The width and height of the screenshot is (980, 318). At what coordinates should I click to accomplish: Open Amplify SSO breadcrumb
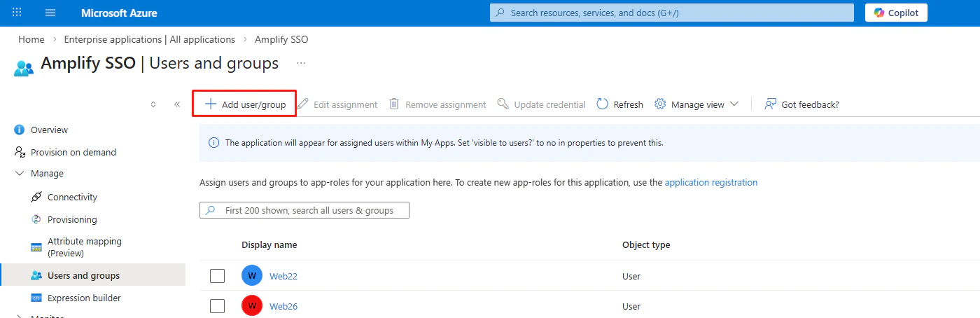(x=281, y=39)
